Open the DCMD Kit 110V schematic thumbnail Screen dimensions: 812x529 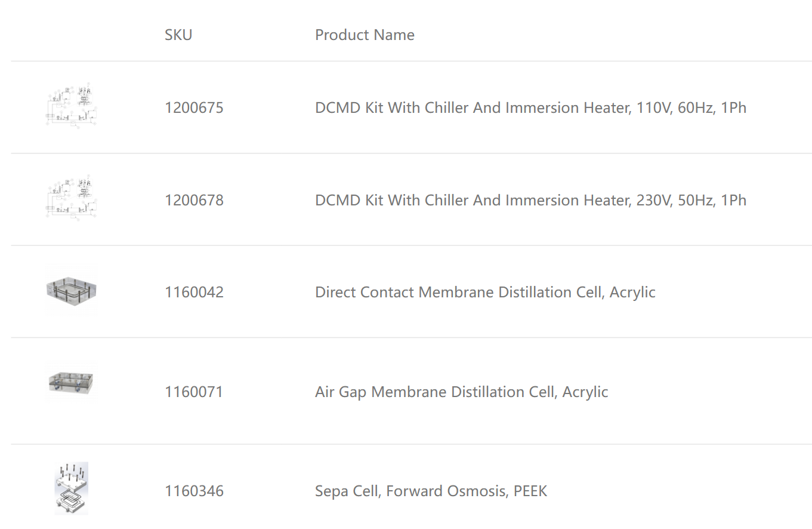72,104
